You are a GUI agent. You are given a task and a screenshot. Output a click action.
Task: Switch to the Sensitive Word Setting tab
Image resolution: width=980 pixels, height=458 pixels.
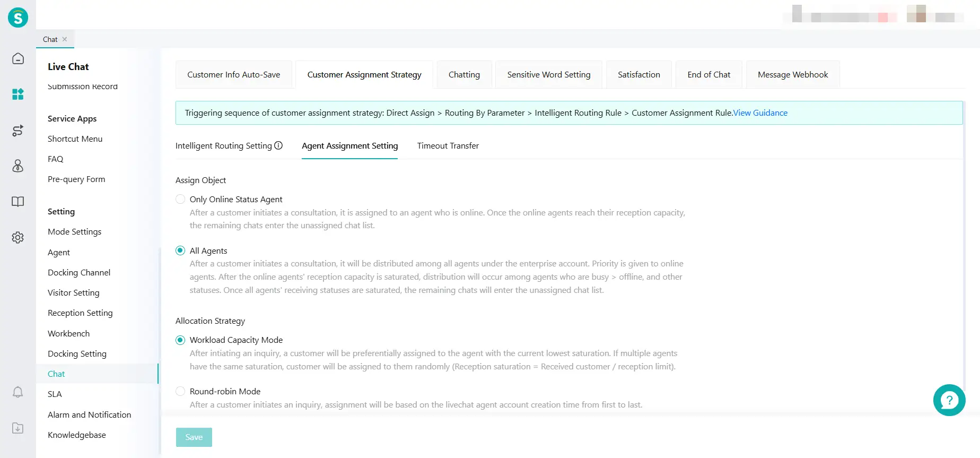(548, 75)
